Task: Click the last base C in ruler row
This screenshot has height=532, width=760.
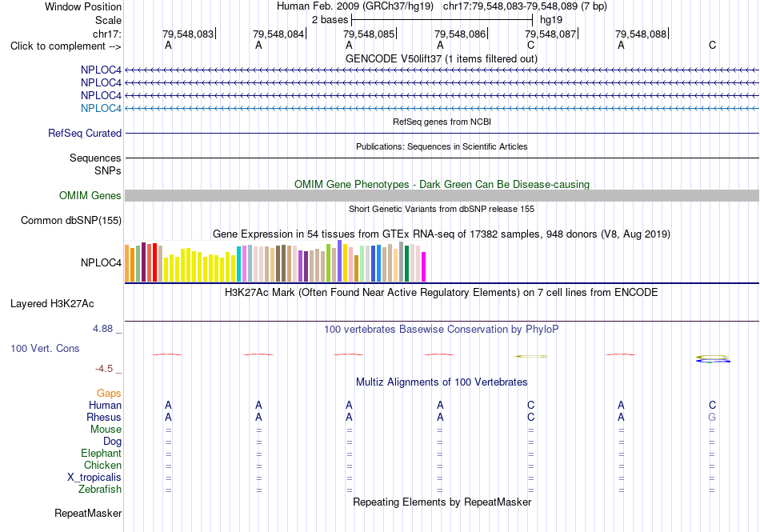Action: point(712,45)
